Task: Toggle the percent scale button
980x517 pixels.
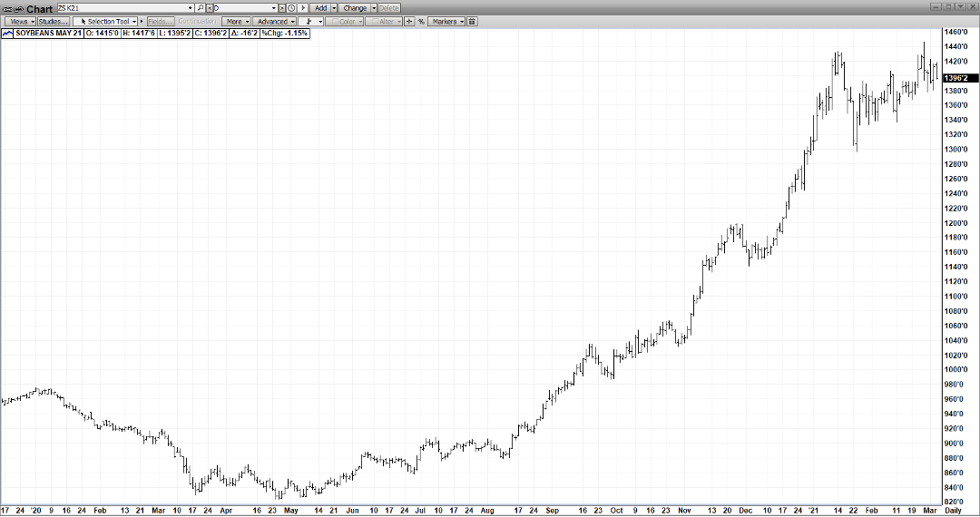Action: click(x=421, y=21)
